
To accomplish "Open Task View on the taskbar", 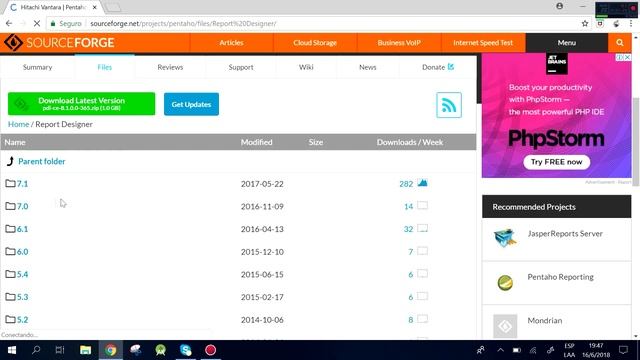I will click(x=60, y=350).
